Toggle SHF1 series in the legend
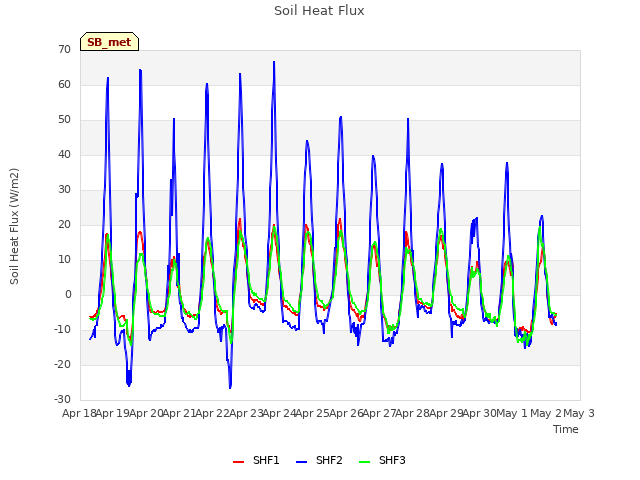This screenshot has width=640, height=480. tap(256, 460)
